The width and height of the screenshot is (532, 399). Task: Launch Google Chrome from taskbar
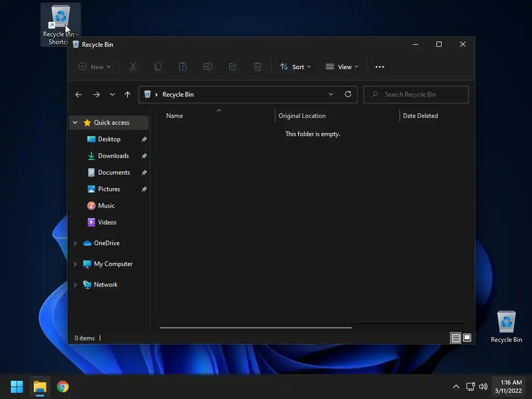[63, 387]
